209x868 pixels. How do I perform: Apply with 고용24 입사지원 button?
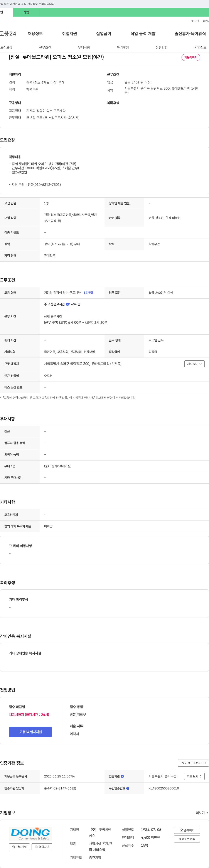[30, 732]
